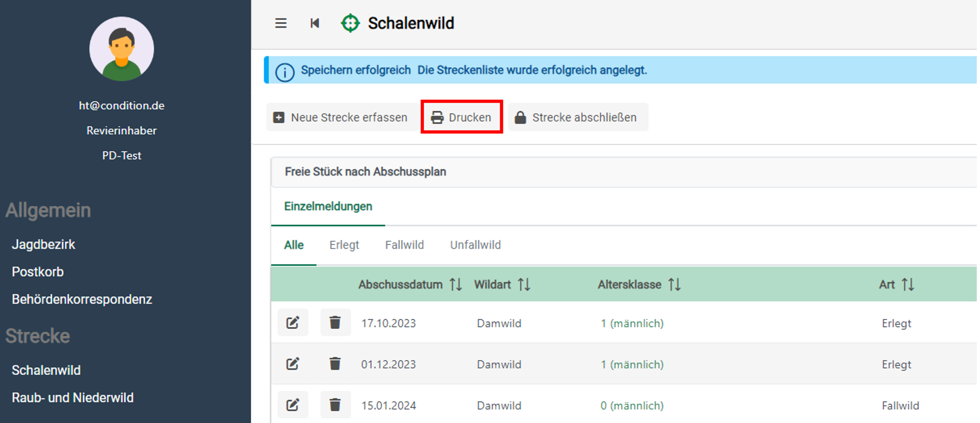Screen dimensions: 980x423
Task: Open Raub- und Niederwild in sidebar
Action: (73, 398)
